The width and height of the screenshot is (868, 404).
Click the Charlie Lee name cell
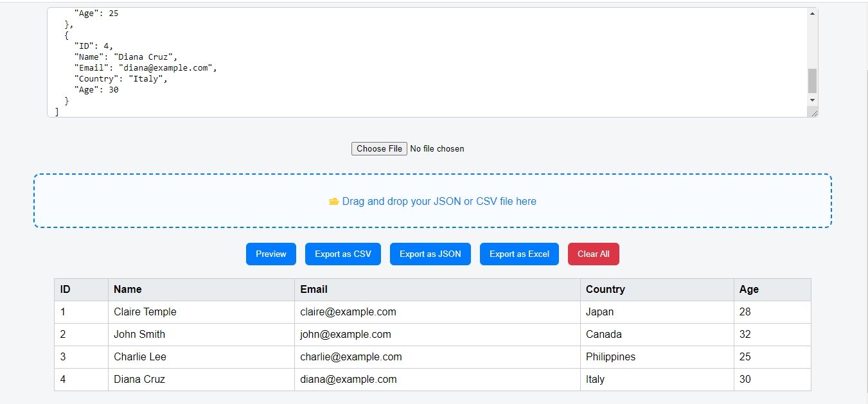tap(139, 356)
